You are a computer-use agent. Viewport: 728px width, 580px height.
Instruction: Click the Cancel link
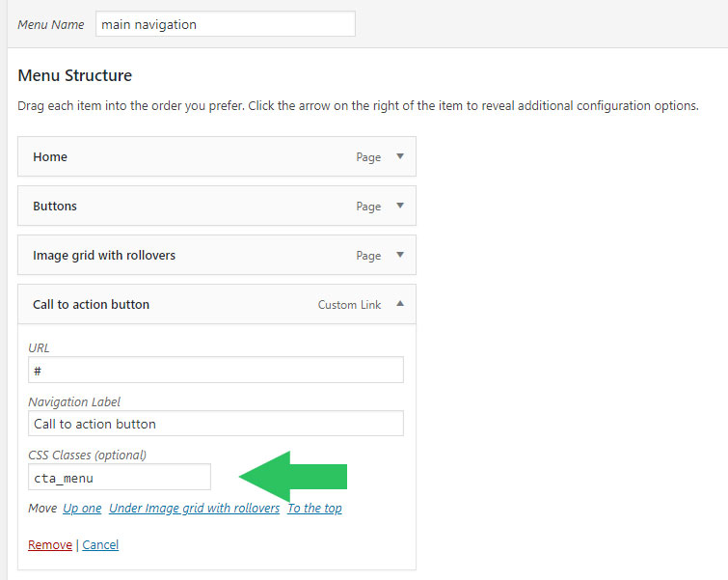coord(100,544)
